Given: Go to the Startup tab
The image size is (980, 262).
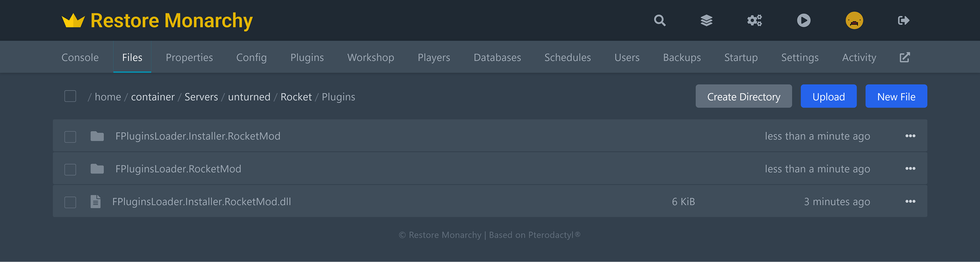Looking at the screenshot, I should coord(741,57).
